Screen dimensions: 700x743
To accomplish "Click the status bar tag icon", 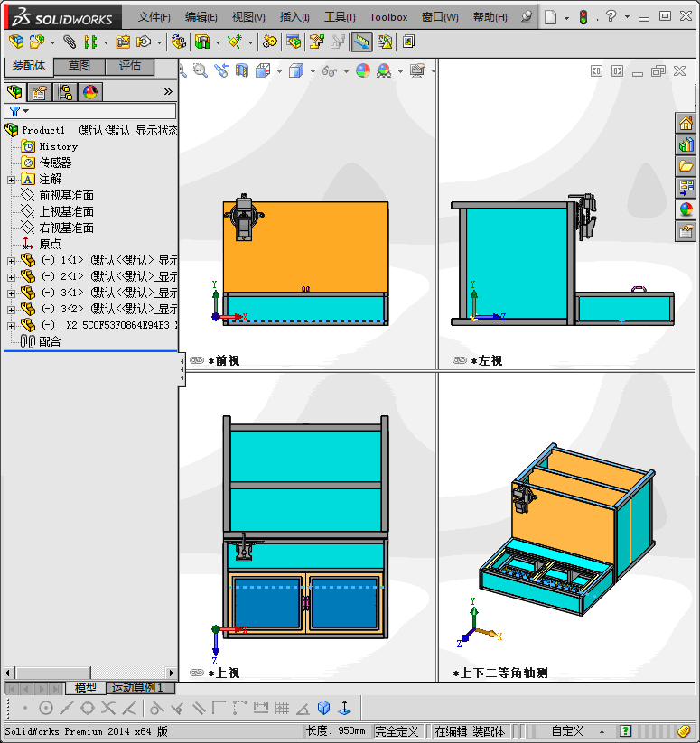I will tap(684, 731).
